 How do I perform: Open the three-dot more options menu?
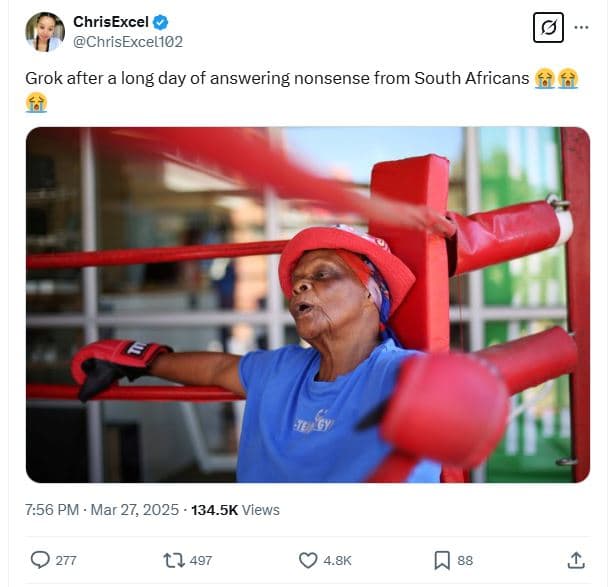(582, 28)
